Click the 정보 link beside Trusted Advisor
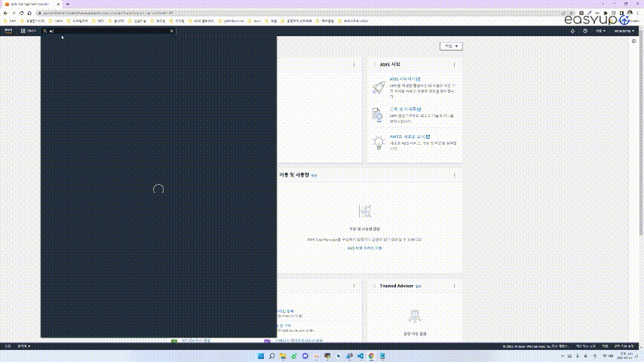 click(x=418, y=287)
